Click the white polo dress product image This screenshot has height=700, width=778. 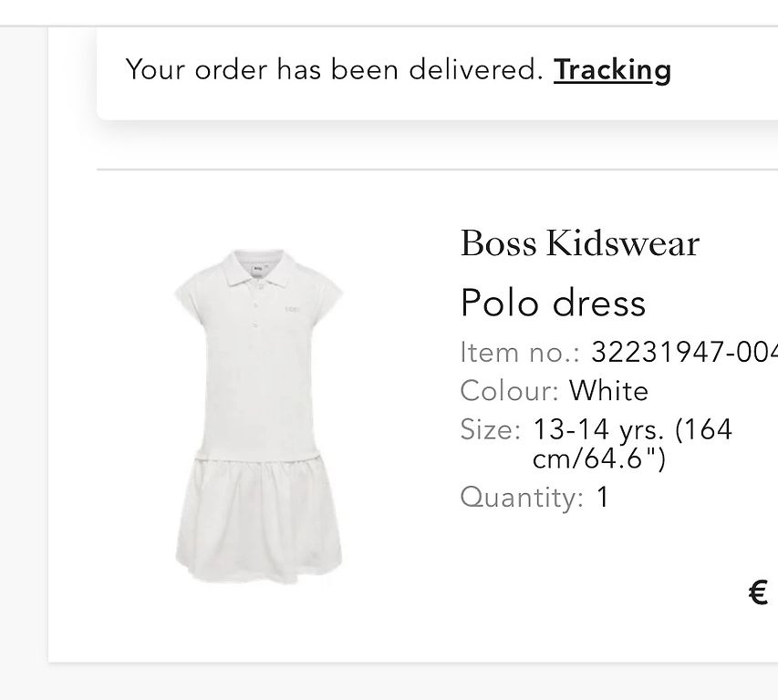click(258, 417)
